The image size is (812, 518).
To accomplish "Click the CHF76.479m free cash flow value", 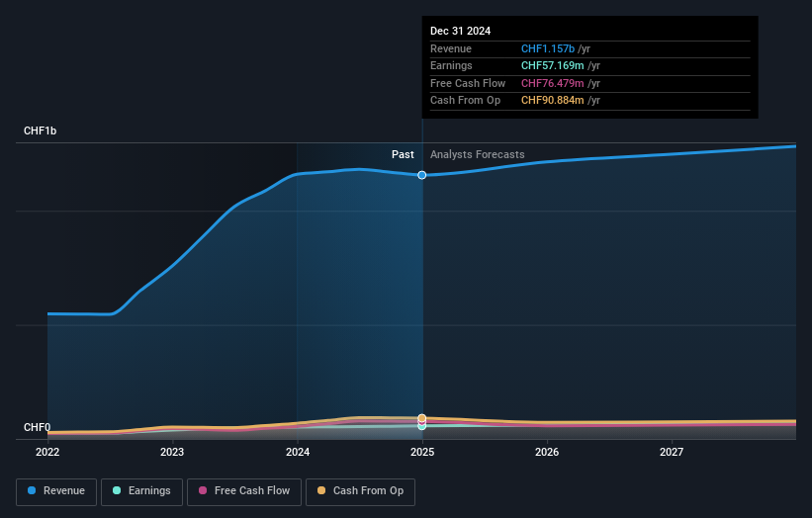I will point(552,83).
